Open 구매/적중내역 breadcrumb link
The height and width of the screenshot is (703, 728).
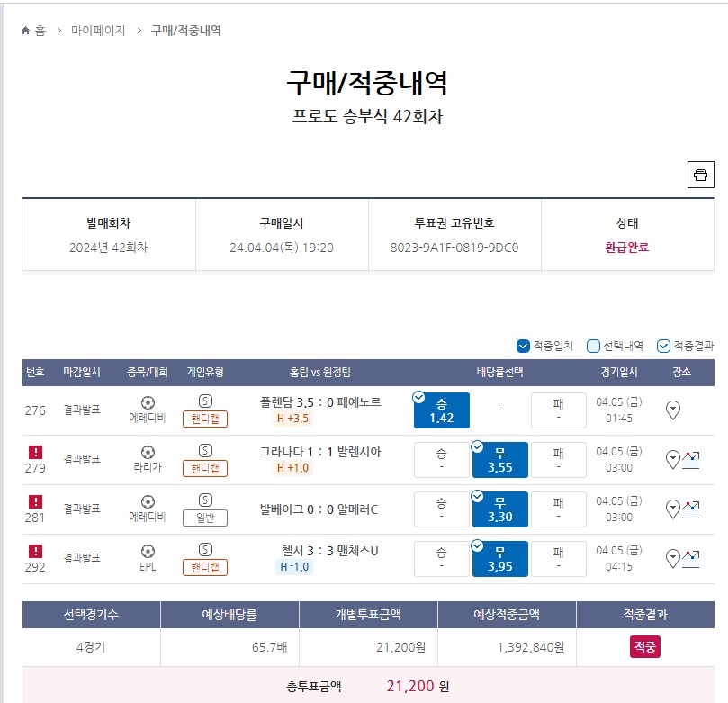click(x=185, y=31)
